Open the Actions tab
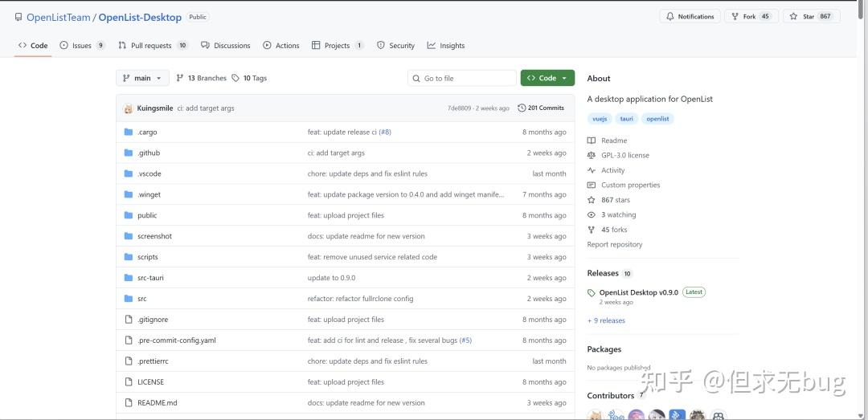The height and width of the screenshot is (420, 868). [281, 46]
